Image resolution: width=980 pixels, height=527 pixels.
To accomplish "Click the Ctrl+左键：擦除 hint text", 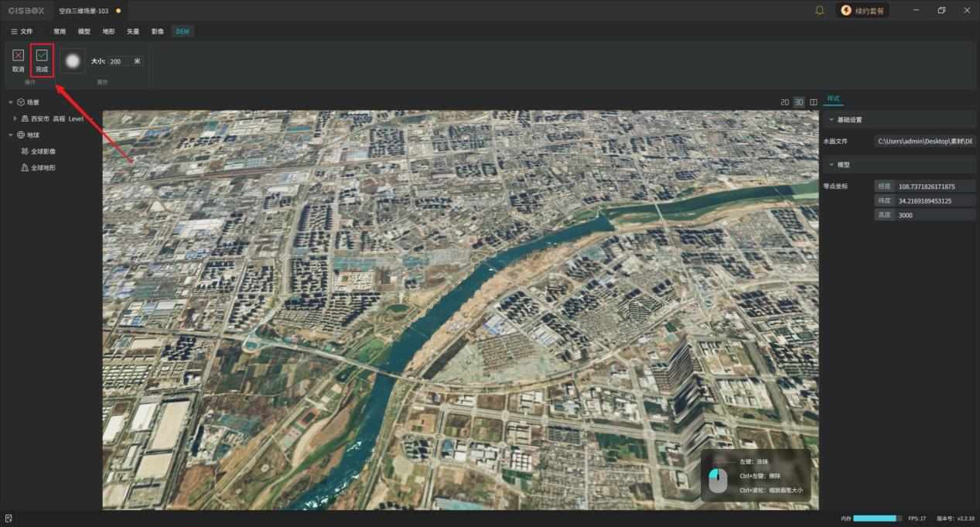I will click(x=759, y=476).
